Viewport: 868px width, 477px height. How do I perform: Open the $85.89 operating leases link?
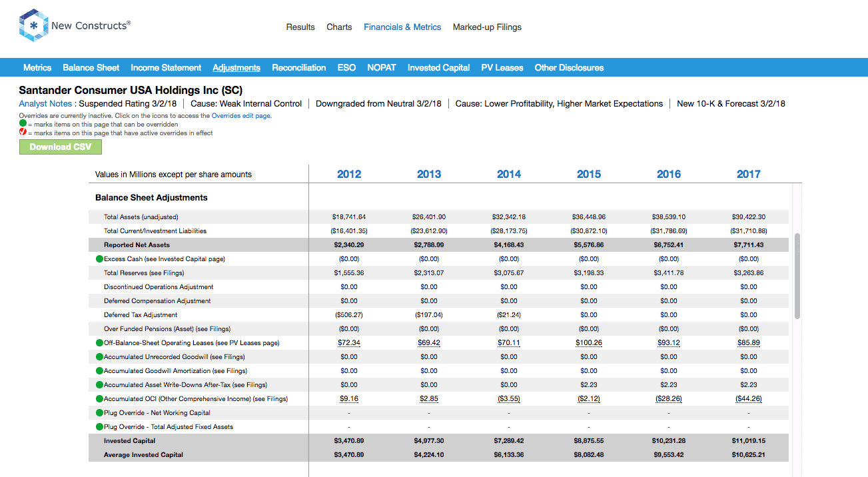point(749,342)
